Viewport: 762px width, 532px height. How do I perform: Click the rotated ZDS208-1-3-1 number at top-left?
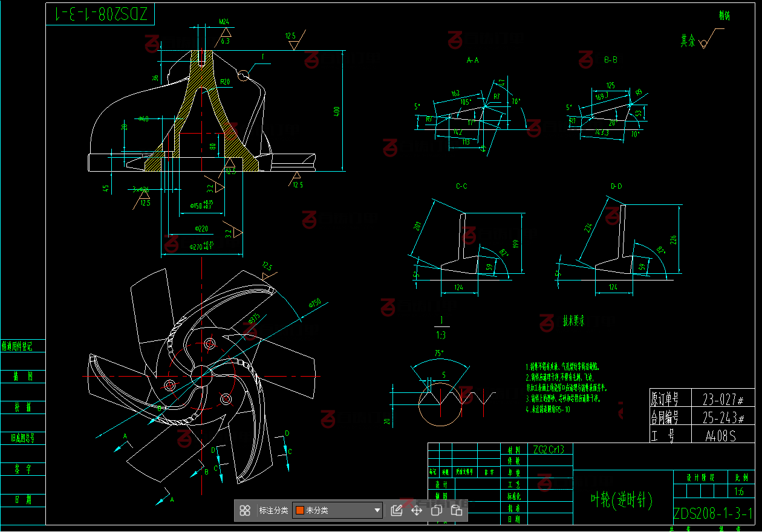click(101, 15)
